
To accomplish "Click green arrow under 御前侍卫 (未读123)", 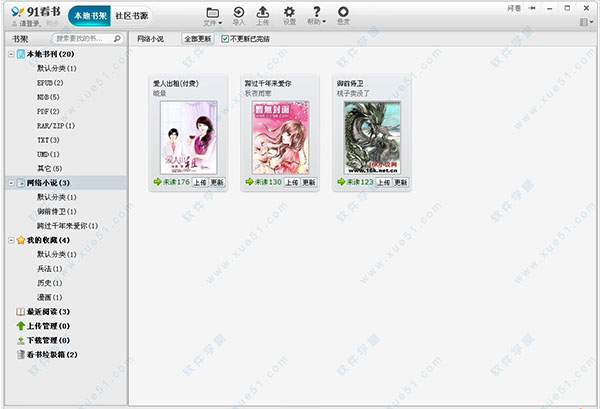I will 341,182.
